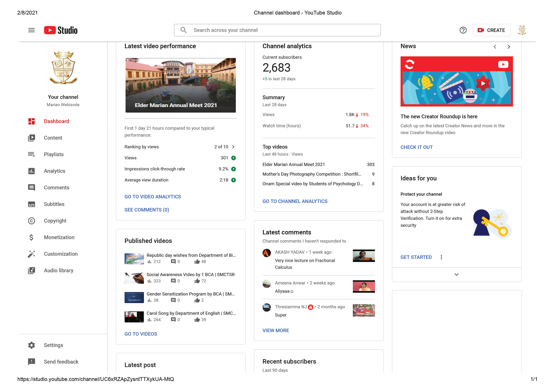Click the channel crest profile picture
This screenshot has width=555, height=392.
coord(63,68)
